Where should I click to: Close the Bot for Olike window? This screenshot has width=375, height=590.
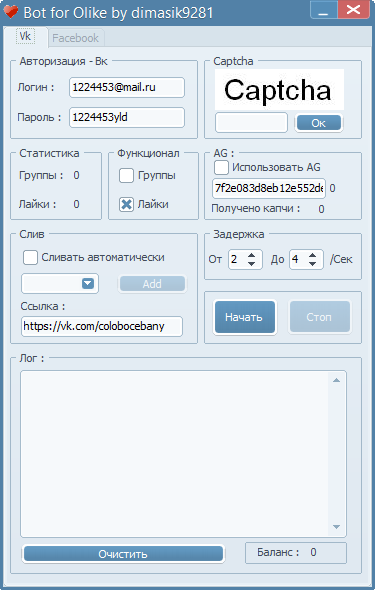[x=353, y=10]
